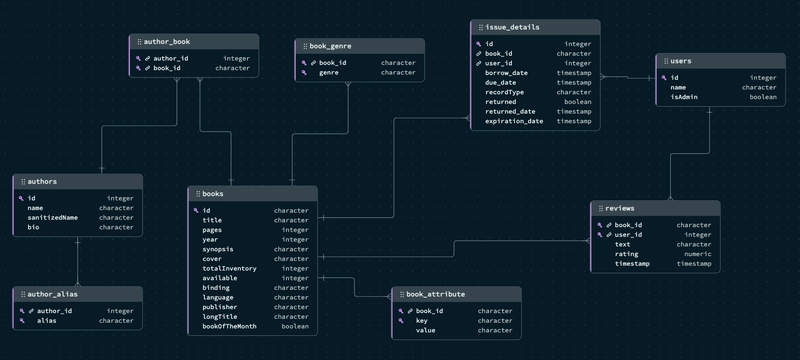
Task: Grab the drag handle of issue_details table
Action: click(x=481, y=28)
